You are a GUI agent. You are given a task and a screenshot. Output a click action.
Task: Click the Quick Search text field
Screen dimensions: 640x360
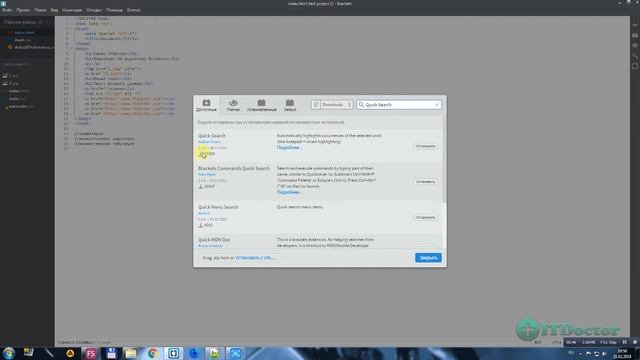click(399, 105)
